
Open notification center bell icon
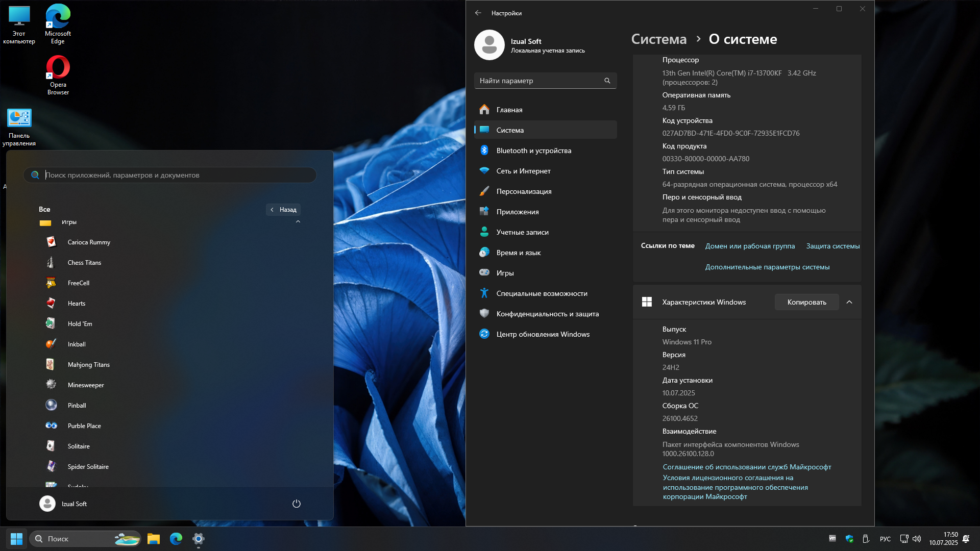tap(966, 539)
